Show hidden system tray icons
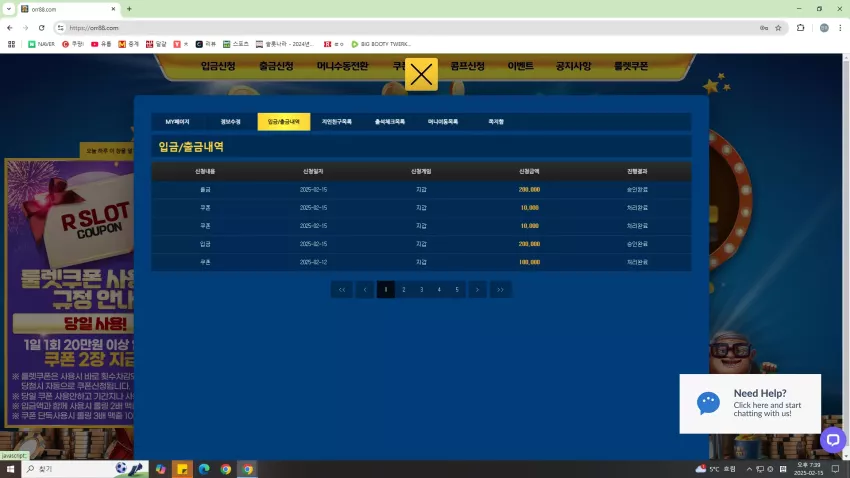 point(749,469)
